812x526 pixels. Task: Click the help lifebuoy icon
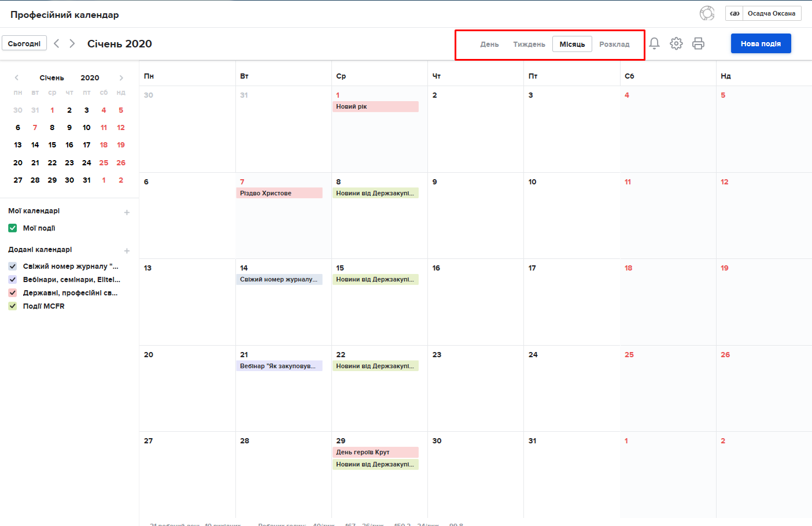(707, 13)
